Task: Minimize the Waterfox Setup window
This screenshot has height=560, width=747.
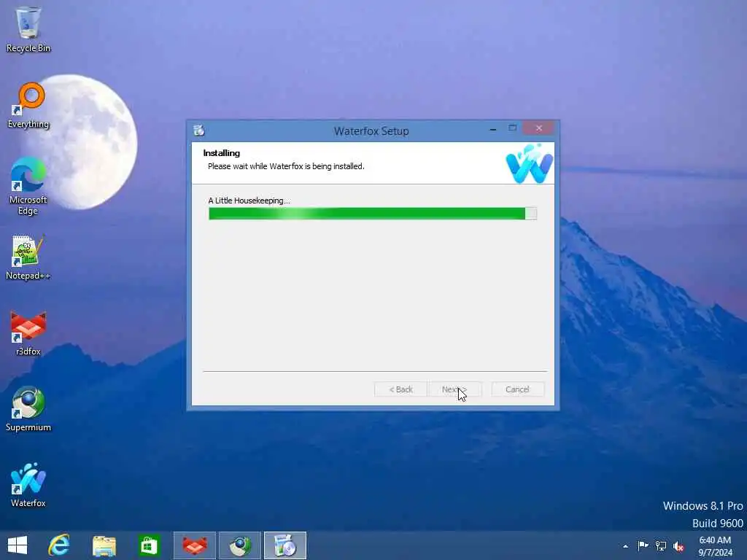Action: [493, 129]
